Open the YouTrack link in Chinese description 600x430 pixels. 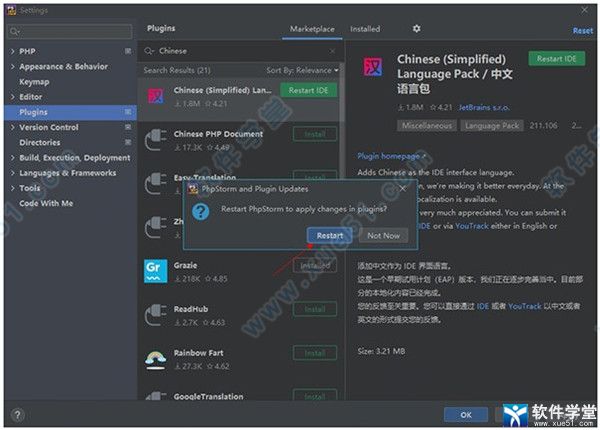pos(525,306)
